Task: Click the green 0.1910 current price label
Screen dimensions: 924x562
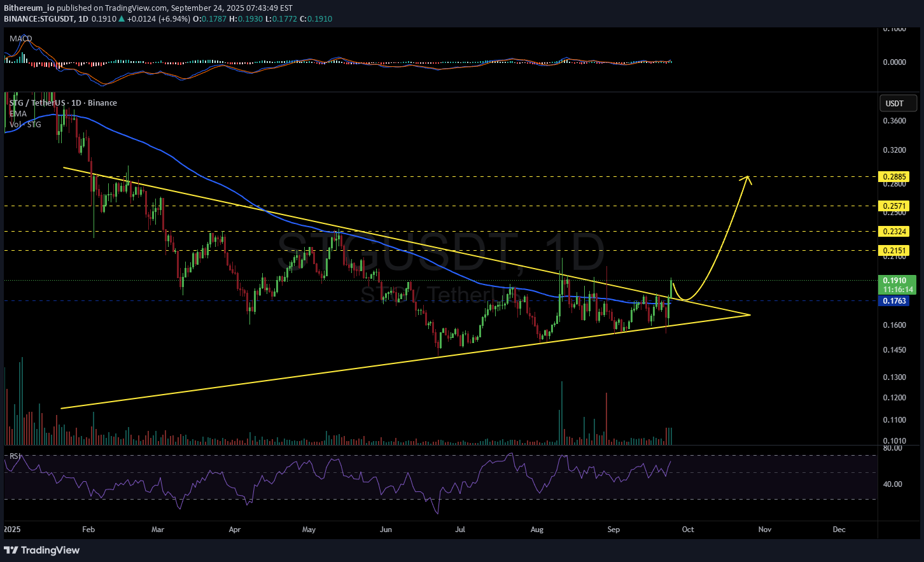Action: point(896,280)
